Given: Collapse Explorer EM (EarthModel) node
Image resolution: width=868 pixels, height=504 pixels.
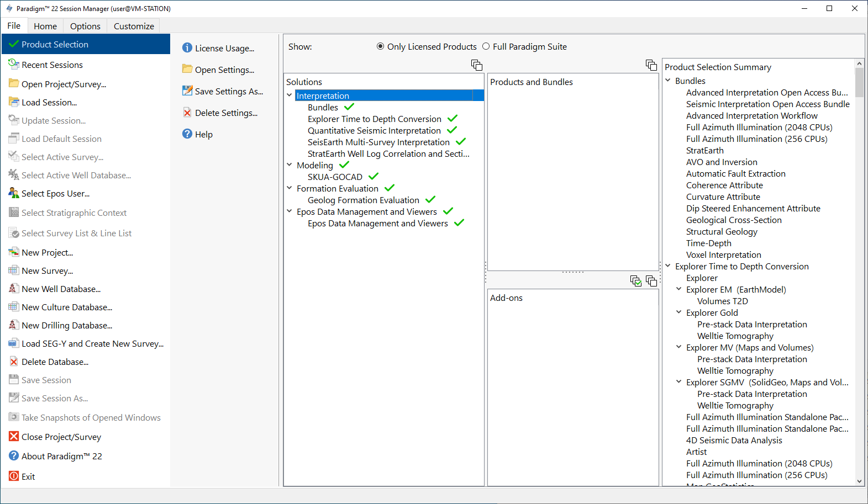Looking at the screenshot, I should 679,289.
